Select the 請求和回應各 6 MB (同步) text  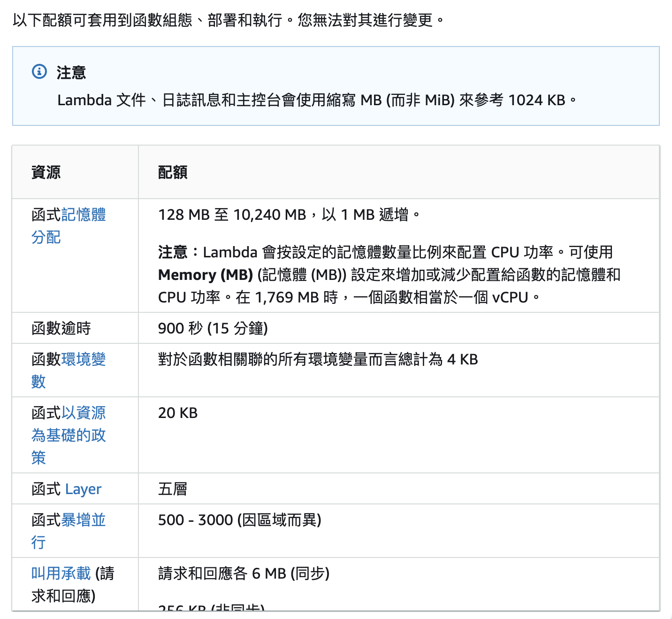point(244,574)
